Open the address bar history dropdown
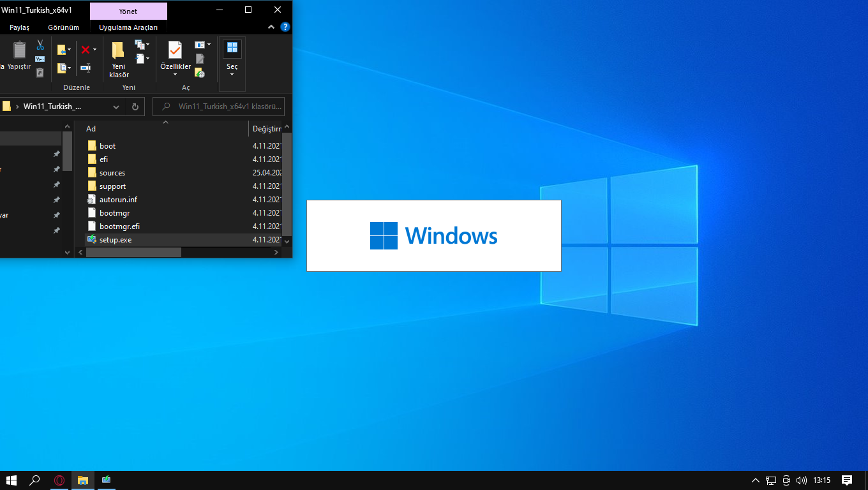Screen dimensions: 868x490 116,107
